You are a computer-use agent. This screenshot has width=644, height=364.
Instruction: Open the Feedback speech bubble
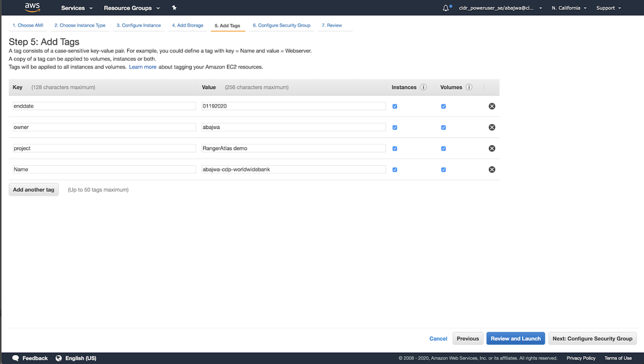point(30,358)
